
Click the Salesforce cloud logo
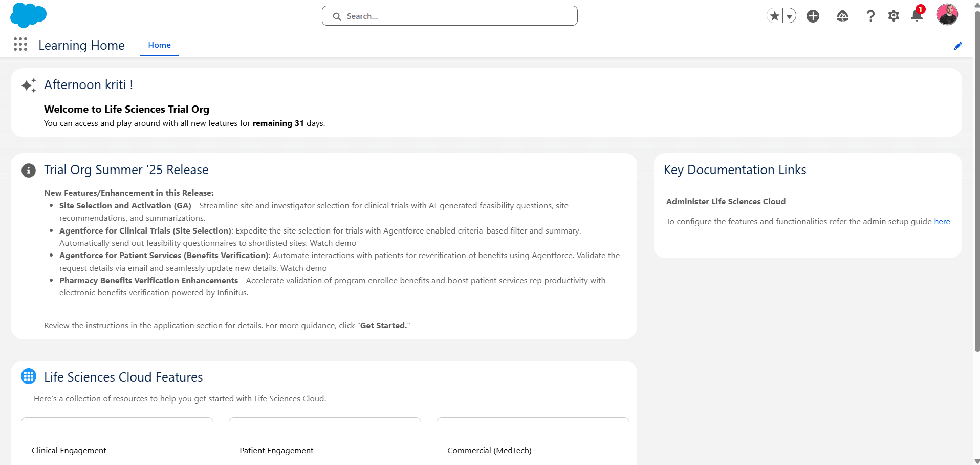point(28,15)
